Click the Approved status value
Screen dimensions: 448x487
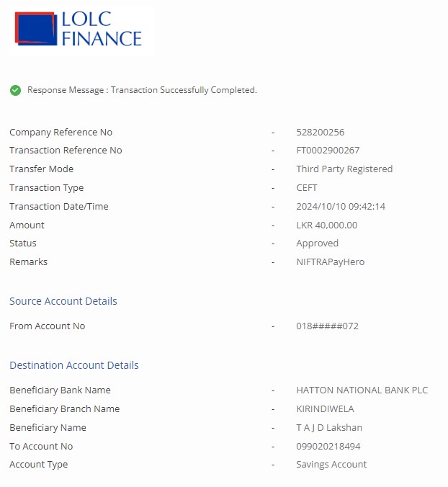click(317, 243)
